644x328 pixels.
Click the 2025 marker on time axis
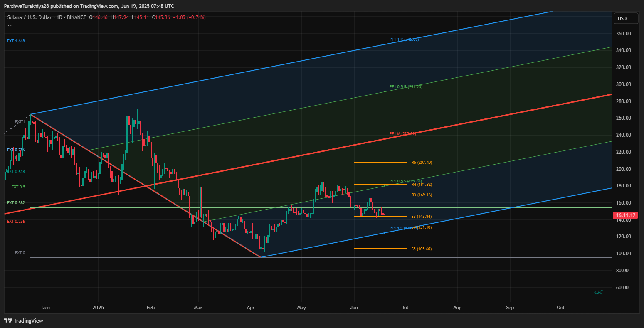[x=98, y=308]
